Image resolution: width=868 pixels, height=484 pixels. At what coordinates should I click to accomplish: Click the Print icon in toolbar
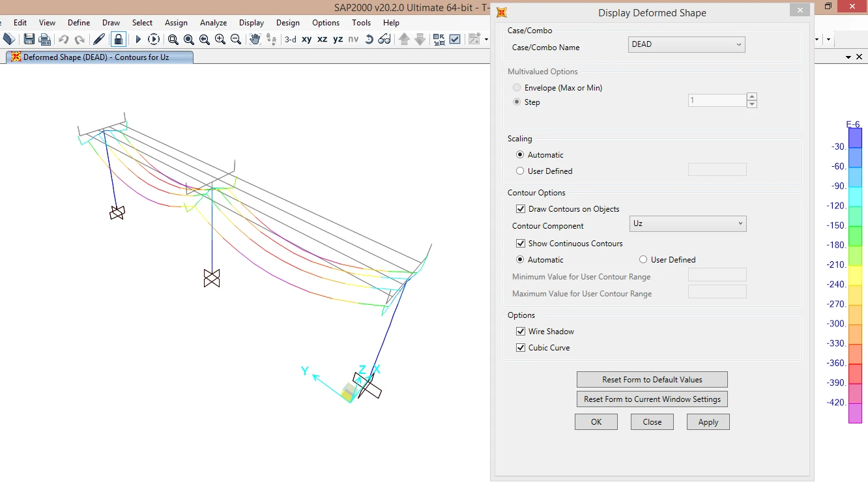click(45, 39)
